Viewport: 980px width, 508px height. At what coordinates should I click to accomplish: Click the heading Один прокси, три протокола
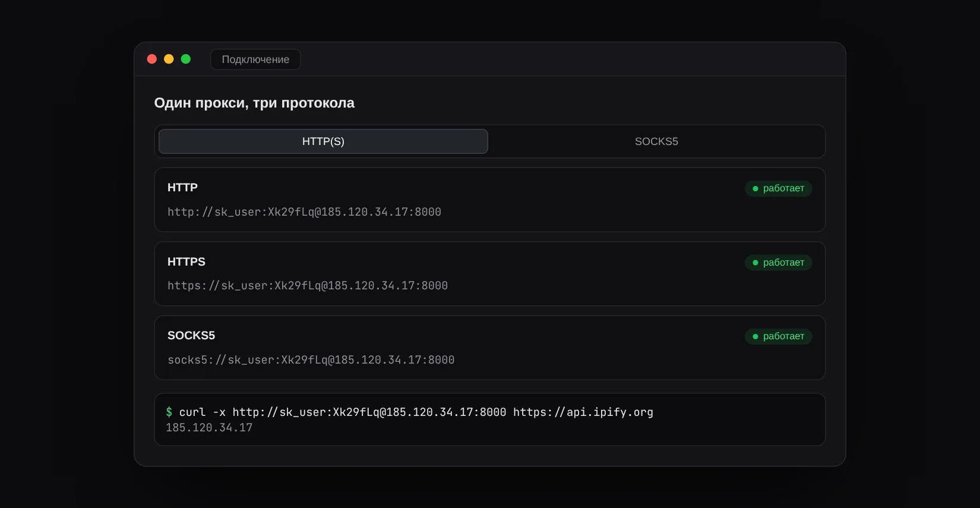[254, 103]
